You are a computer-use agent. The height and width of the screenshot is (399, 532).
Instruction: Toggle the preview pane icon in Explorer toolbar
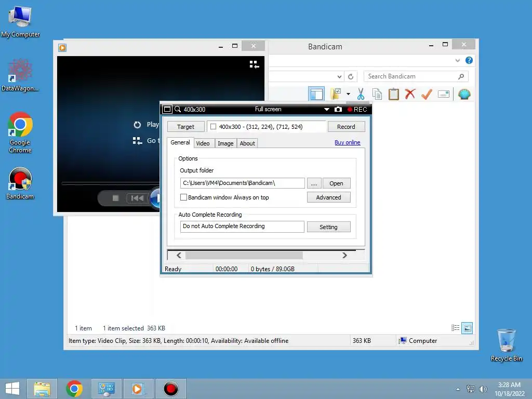(x=316, y=94)
